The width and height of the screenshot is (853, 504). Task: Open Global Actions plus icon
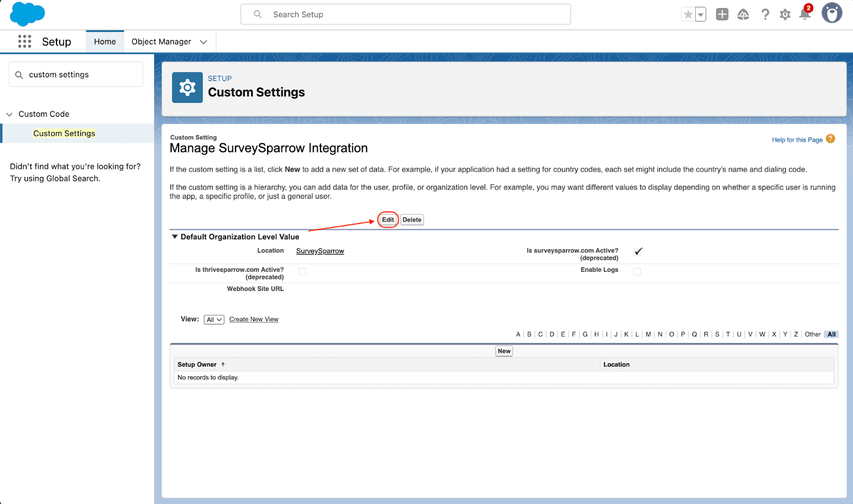[x=722, y=14]
